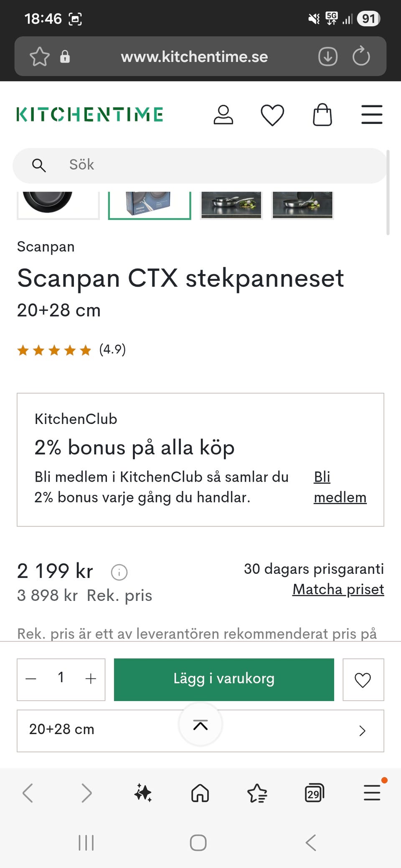
Task: Tap the price info icon
Action: click(x=119, y=572)
